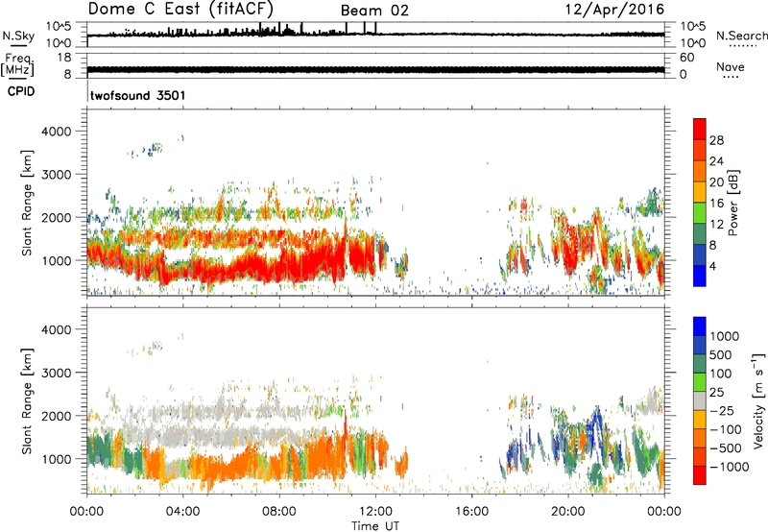
Task: Select the 'Beam 02' label
Action: point(374,11)
